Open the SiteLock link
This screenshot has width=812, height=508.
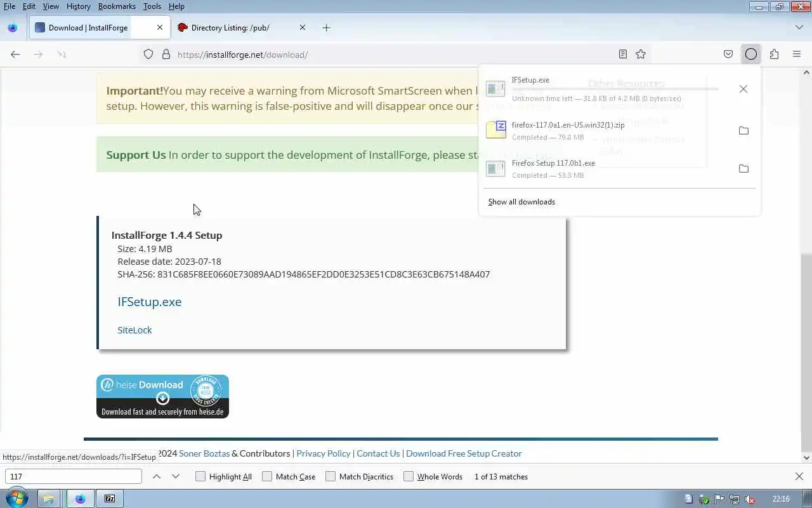pyautogui.click(x=134, y=330)
